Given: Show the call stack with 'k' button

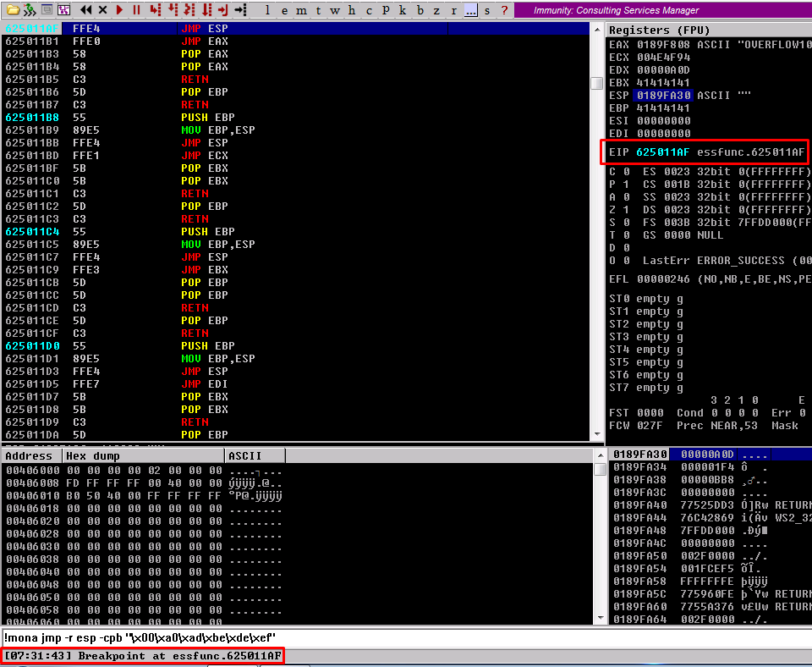Looking at the screenshot, I should [x=403, y=10].
